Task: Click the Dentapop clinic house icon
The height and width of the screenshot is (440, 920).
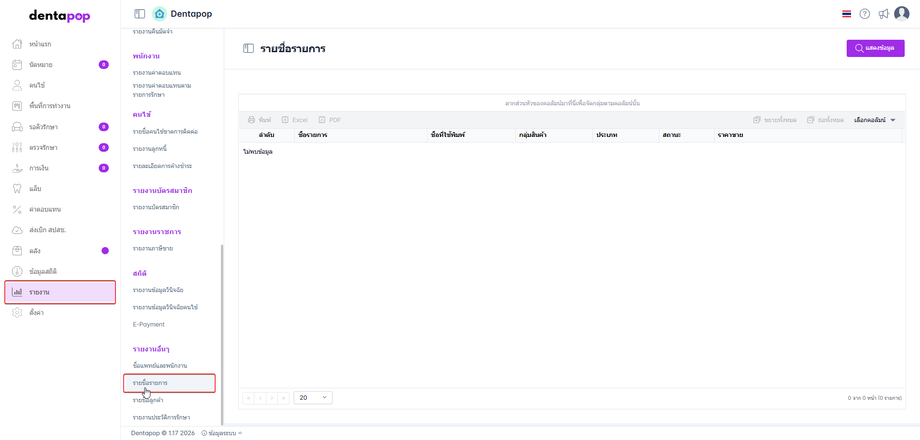Action: 159,14
